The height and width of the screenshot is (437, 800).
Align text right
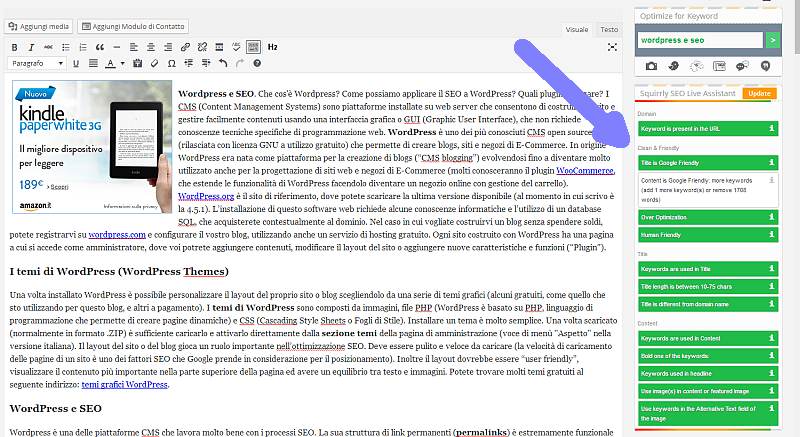(168, 47)
